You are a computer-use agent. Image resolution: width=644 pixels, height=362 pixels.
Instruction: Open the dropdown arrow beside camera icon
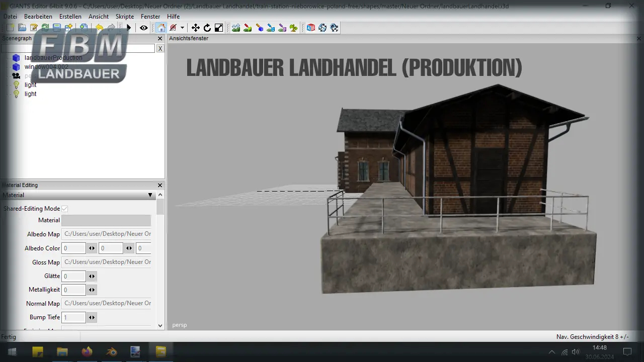(182, 28)
